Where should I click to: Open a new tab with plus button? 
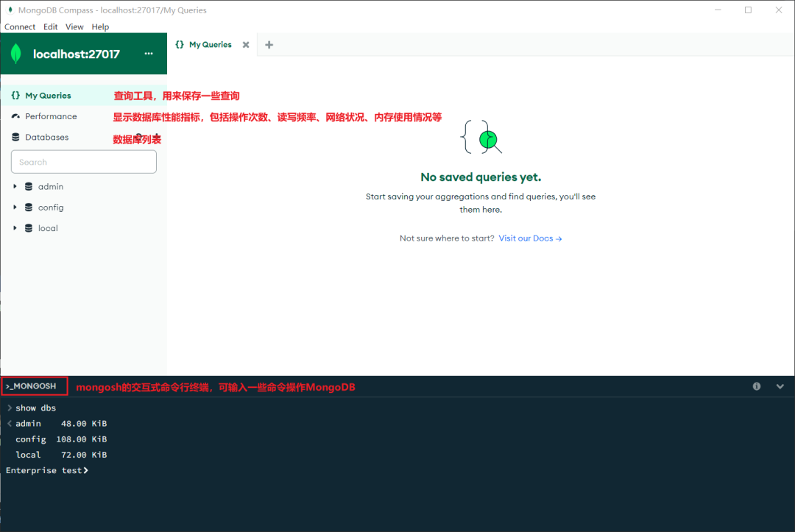269,45
